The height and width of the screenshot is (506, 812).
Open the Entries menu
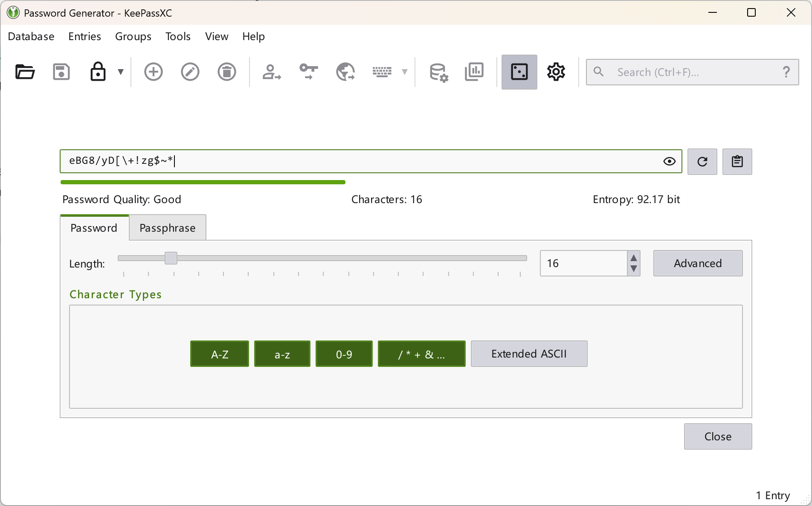pyautogui.click(x=84, y=37)
